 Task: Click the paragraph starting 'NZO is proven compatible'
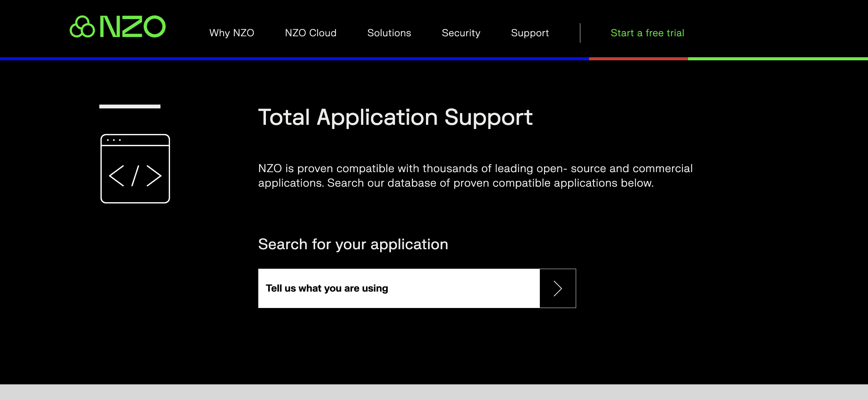[x=475, y=176]
